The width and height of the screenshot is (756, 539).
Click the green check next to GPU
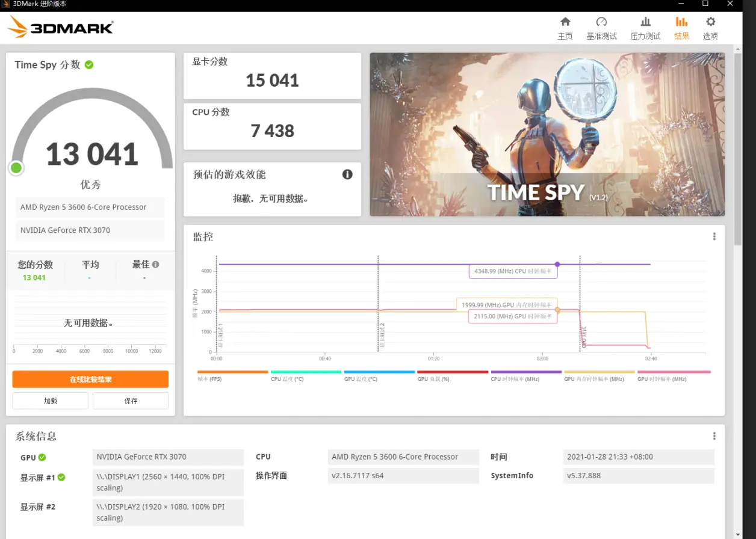click(x=42, y=457)
